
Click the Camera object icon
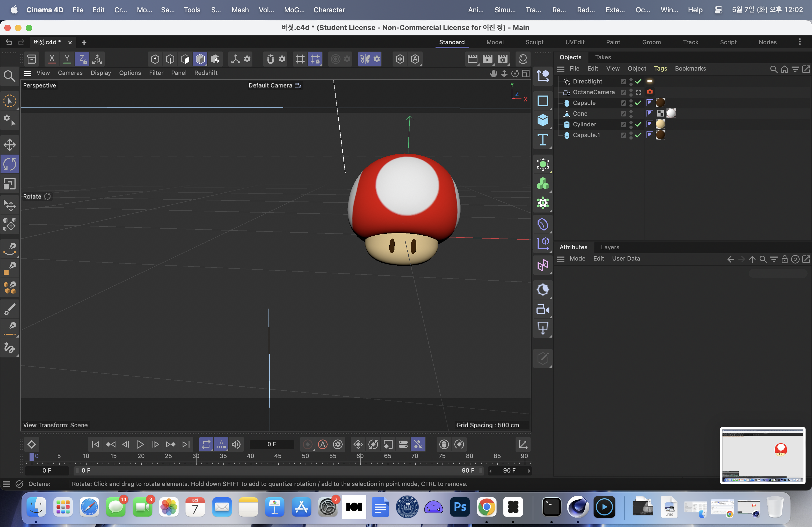(543, 310)
